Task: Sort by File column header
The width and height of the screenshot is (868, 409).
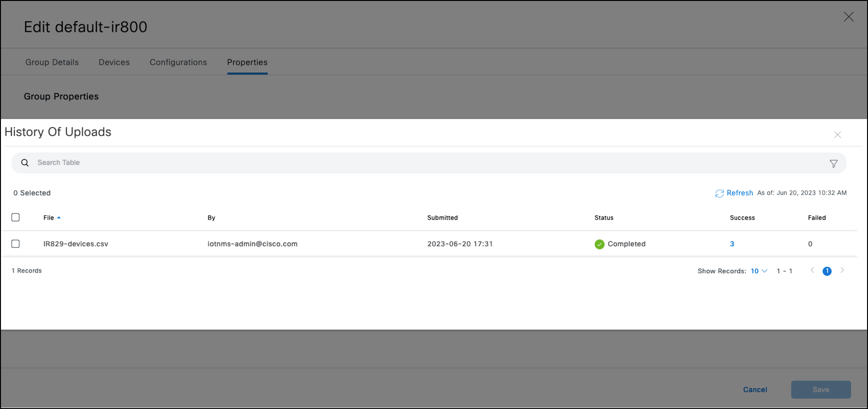Action: [49, 218]
